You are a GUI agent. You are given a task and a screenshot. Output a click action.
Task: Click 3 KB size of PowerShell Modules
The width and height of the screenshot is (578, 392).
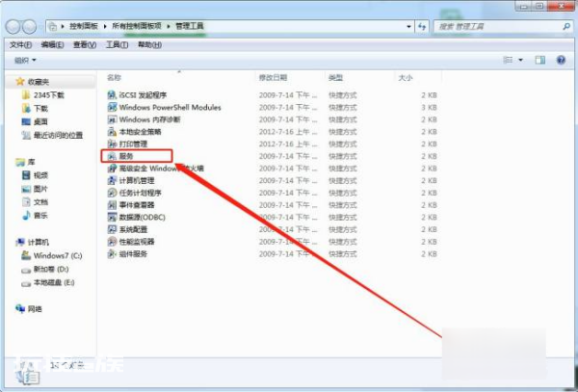[429, 107]
